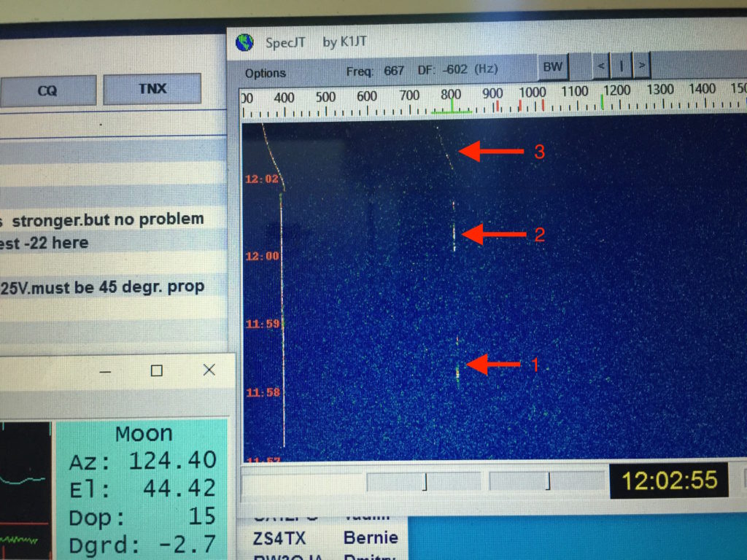
Task: Open the Options menu in SpecJT
Action: pos(266,73)
